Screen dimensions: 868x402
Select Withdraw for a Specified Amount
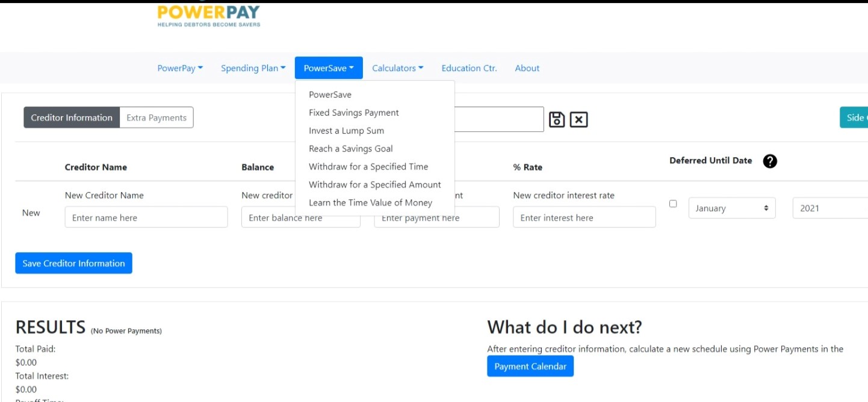point(375,185)
